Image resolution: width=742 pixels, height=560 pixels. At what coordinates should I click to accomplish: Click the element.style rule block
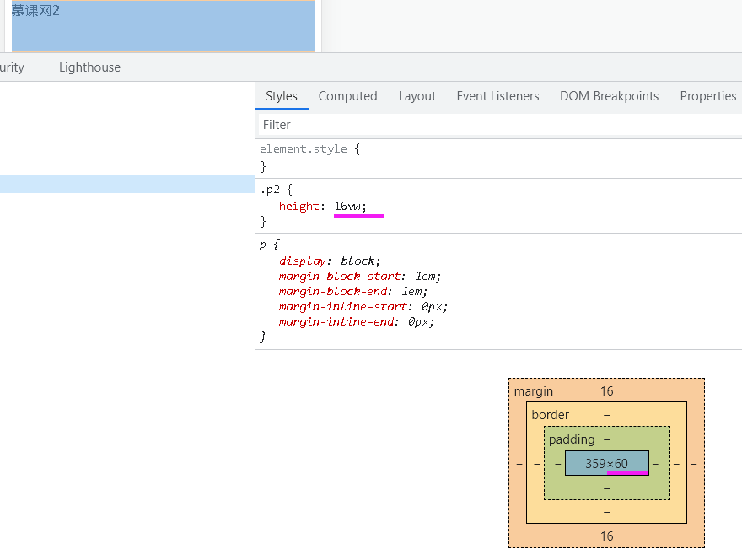point(304,149)
